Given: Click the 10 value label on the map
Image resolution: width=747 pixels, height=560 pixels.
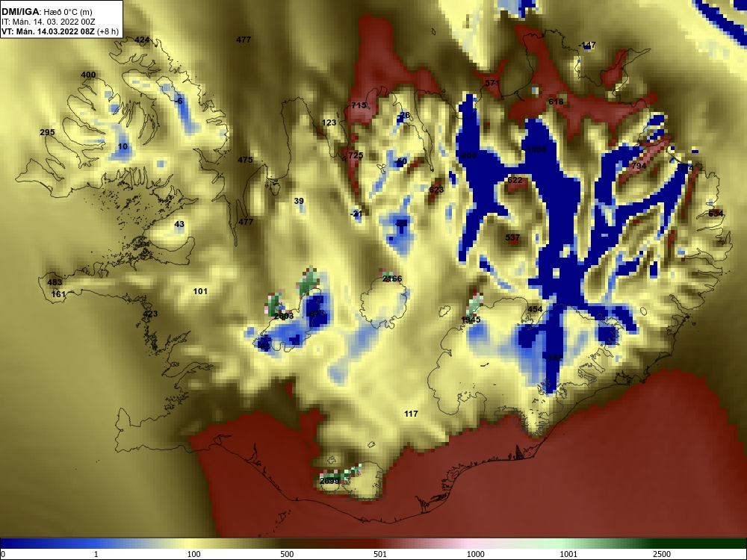Looking at the screenshot, I should (123, 146).
